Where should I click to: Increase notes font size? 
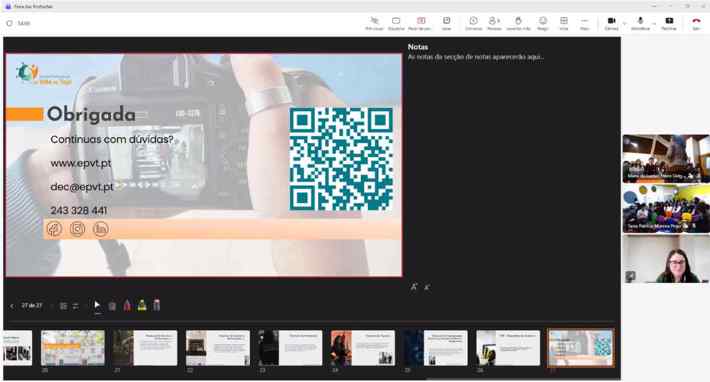(x=413, y=286)
